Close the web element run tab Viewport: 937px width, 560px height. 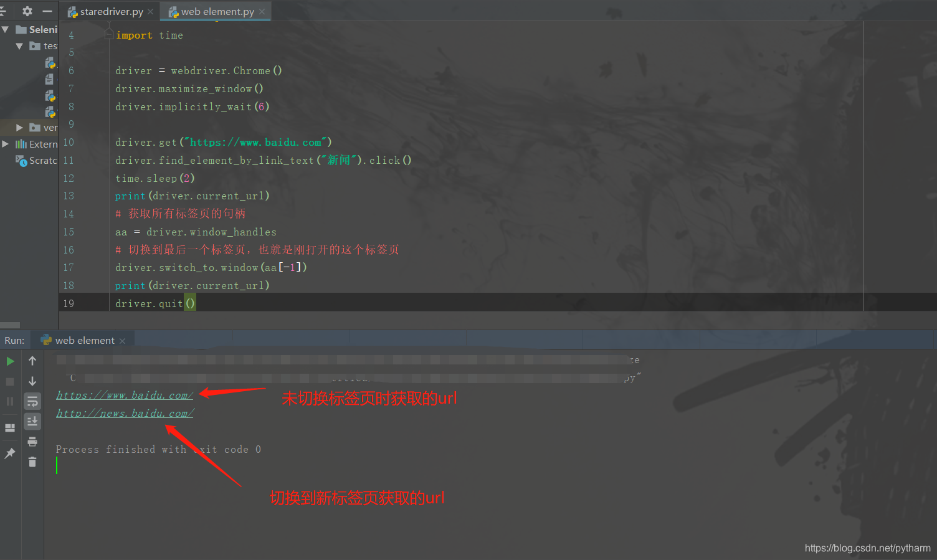tap(122, 341)
